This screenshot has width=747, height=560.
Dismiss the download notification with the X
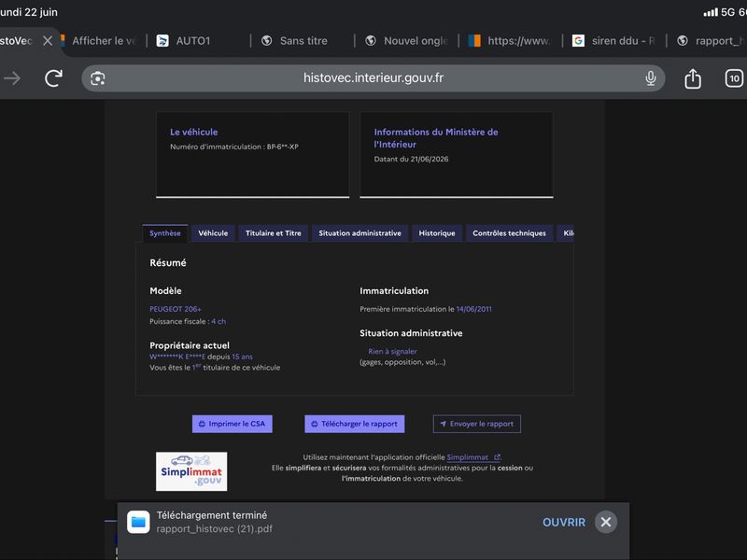point(606,523)
